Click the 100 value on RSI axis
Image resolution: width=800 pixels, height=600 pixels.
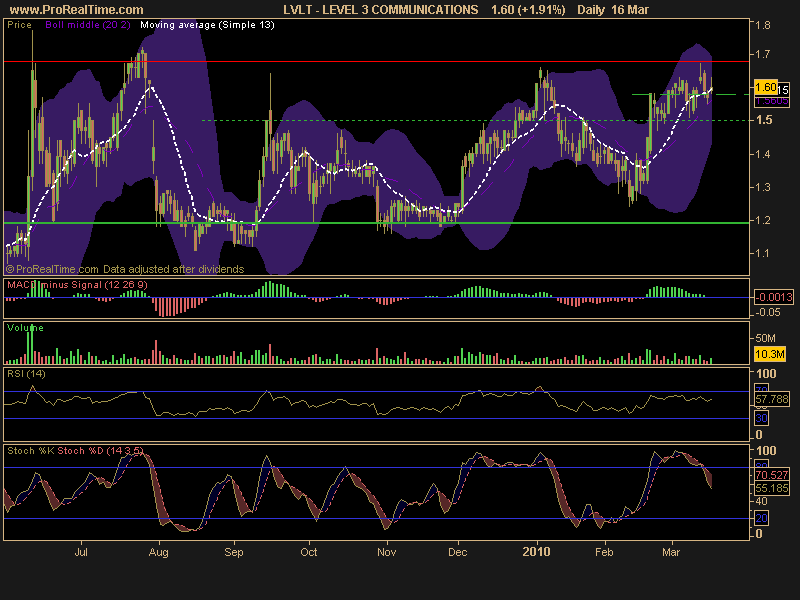(x=766, y=373)
